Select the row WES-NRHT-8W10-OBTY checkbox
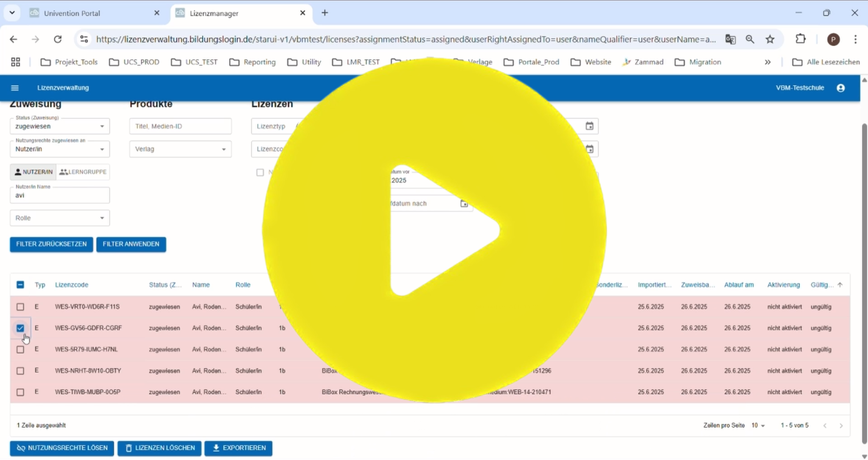868x460 pixels. 20,371
